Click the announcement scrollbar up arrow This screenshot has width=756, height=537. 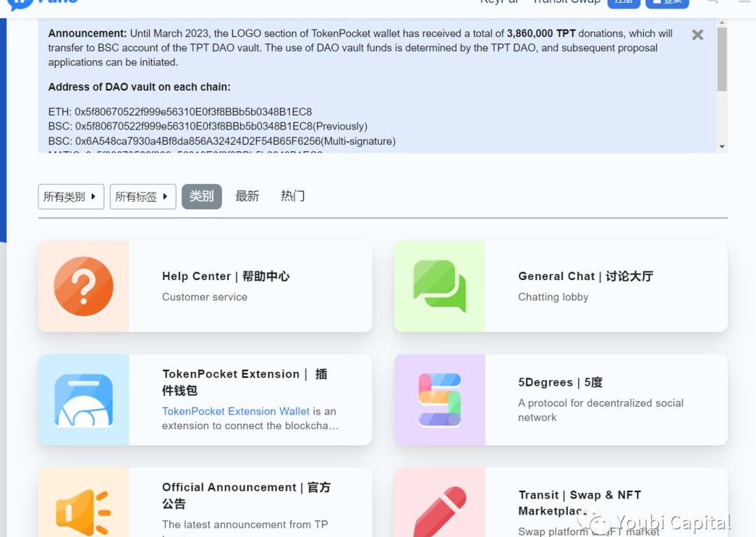click(x=722, y=22)
